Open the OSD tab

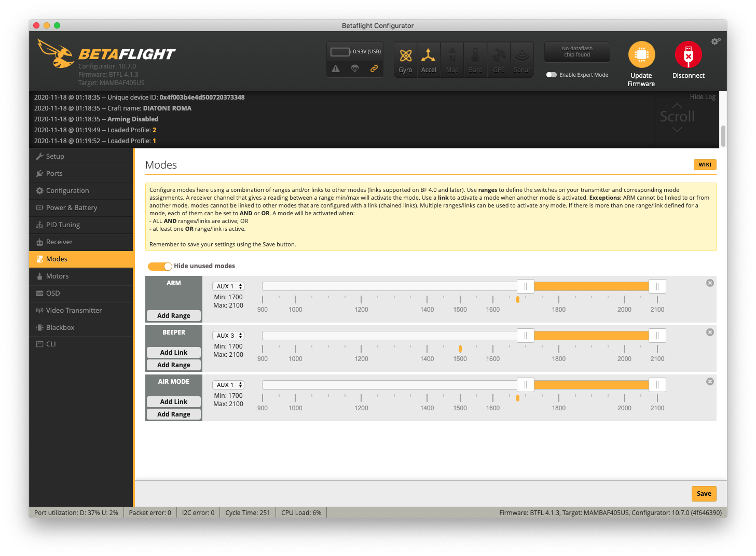click(81, 293)
